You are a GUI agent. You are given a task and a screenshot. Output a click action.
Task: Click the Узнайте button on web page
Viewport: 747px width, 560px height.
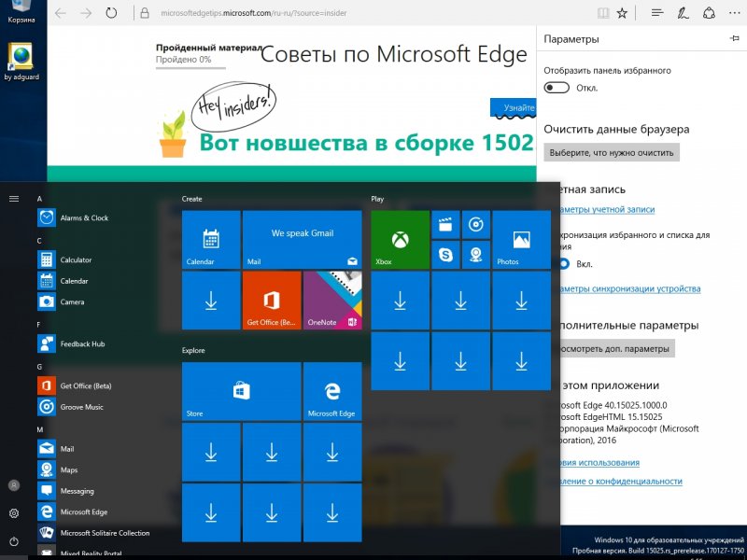click(x=513, y=107)
